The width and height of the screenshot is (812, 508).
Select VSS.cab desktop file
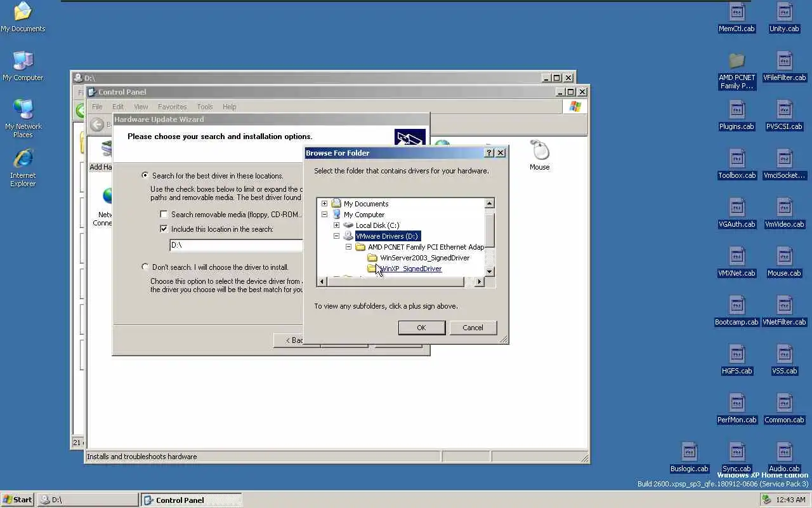click(784, 359)
